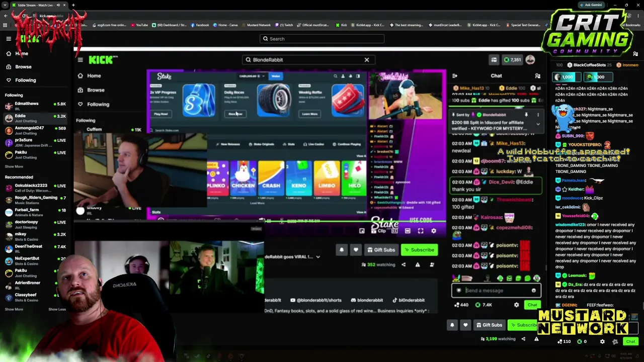This screenshot has width=644, height=362.
Task: Open the Home - Canva bookmark
Action: pos(225,25)
